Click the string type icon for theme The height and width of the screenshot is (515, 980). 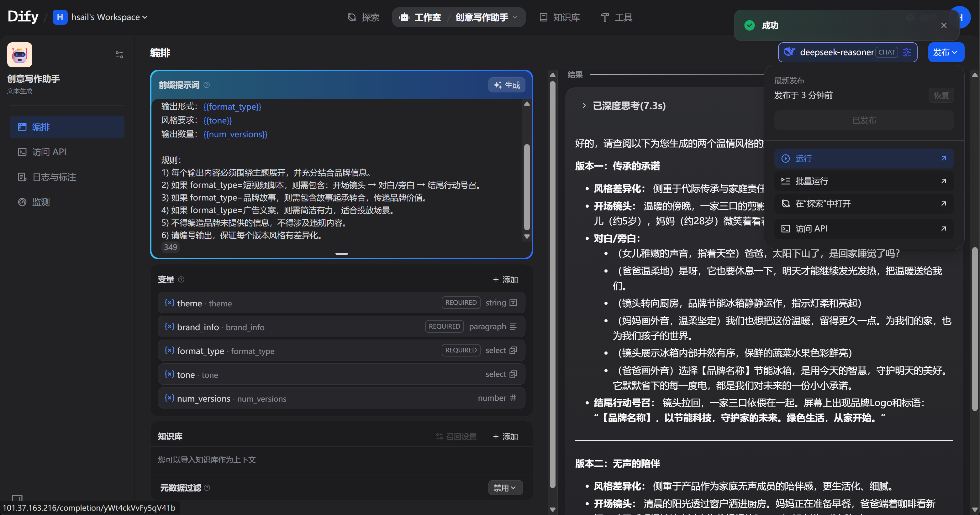513,303
